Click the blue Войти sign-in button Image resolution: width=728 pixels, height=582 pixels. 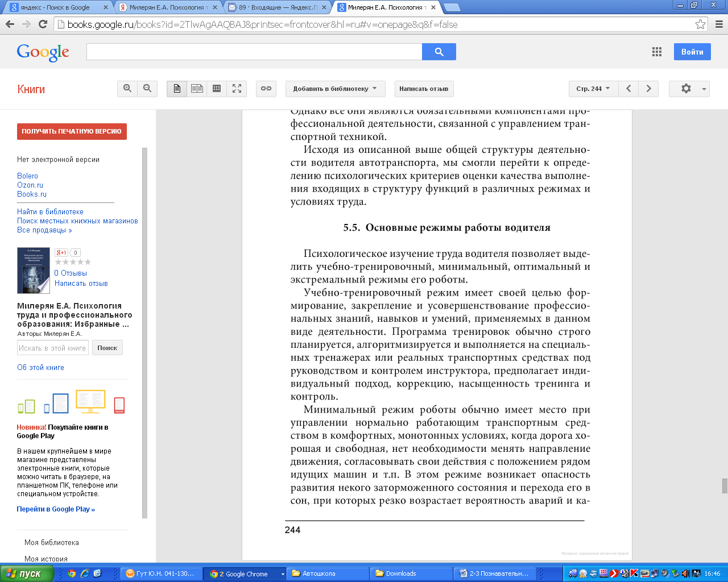pos(692,52)
